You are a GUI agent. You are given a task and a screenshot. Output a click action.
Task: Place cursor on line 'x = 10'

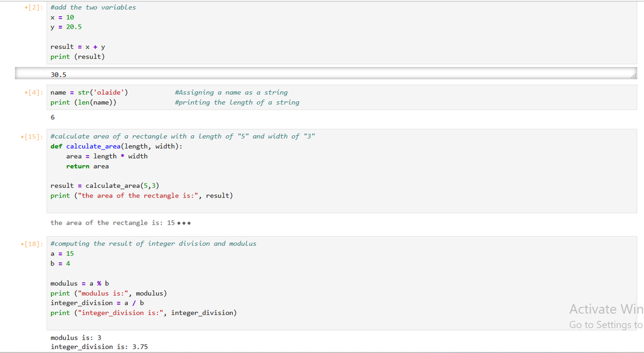click(62, 17)
